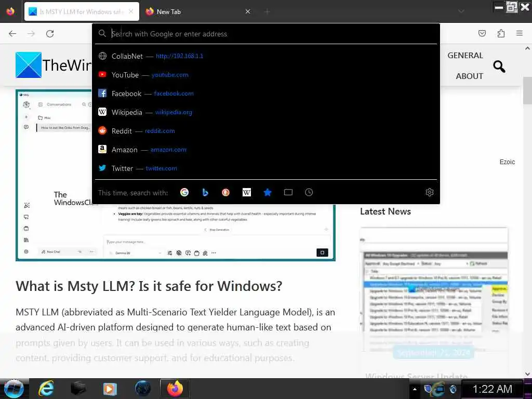532x399 pixels.
Task: Search this time with Wikipedia
Action: pos(247,192)
